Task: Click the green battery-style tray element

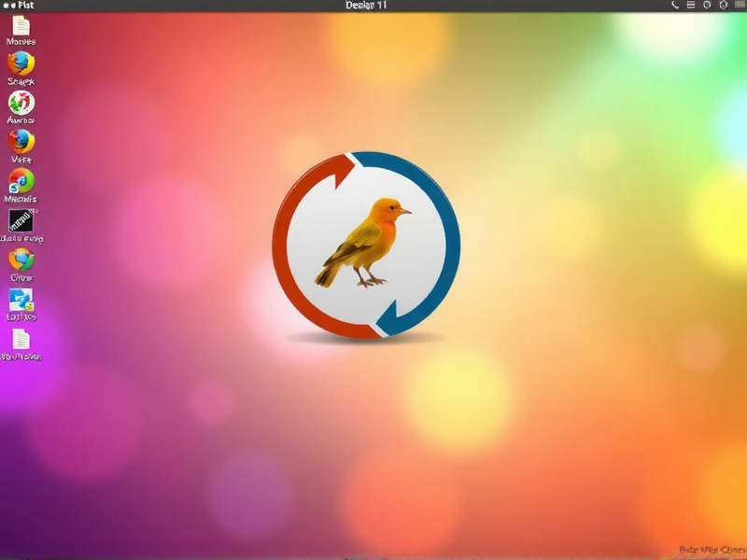Action: click(x=740, y=6)
